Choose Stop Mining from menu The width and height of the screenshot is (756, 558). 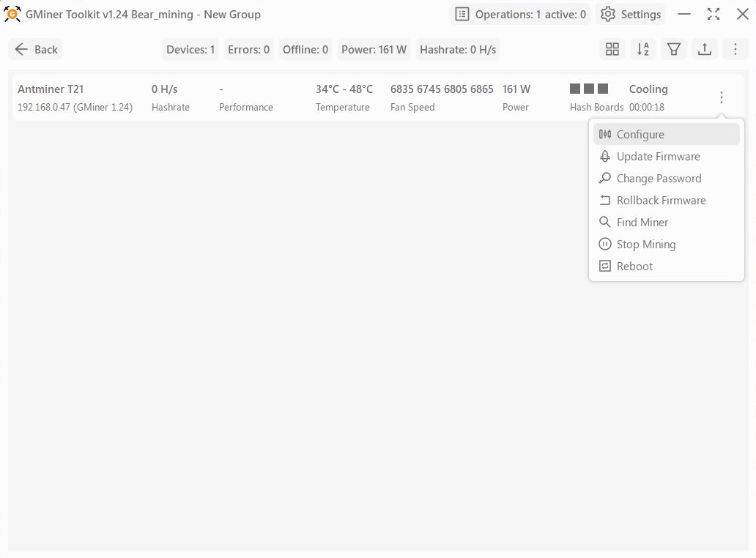(x=667, y=245)
